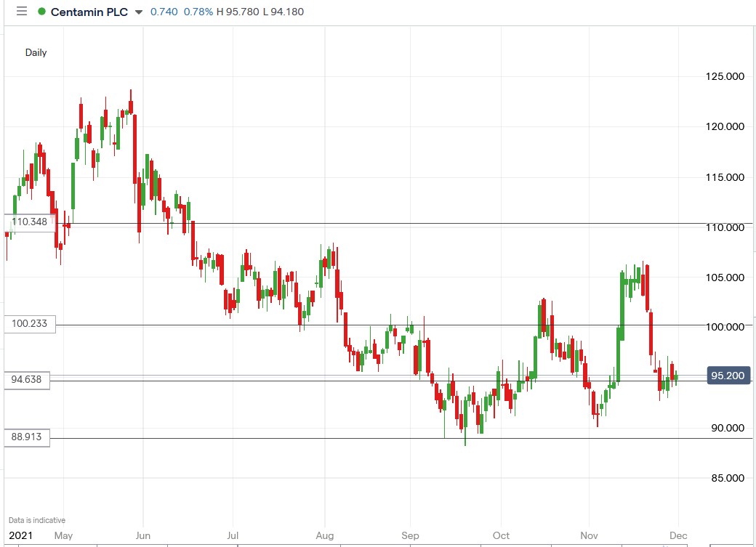Click the Jul label on time axis
This screenshot has width=756, height=547.
[233, 535]
